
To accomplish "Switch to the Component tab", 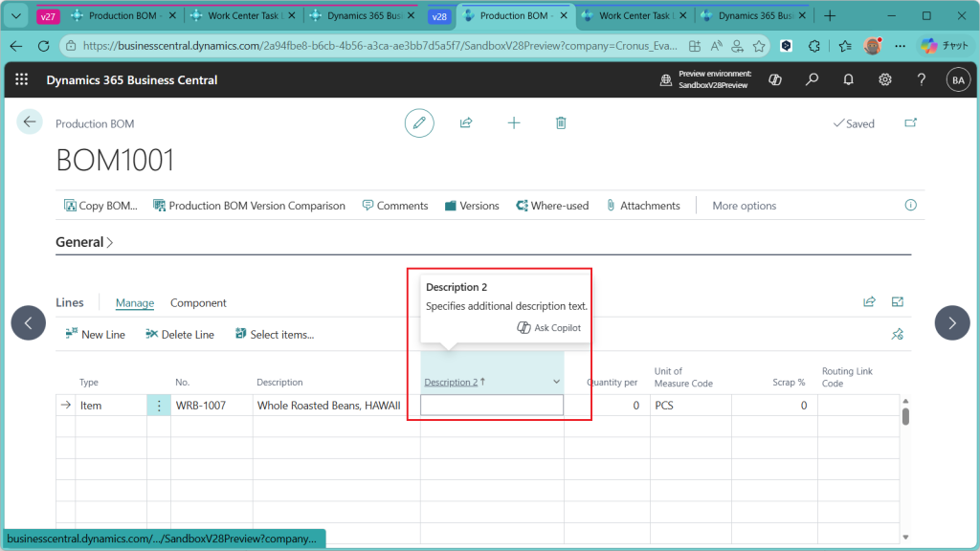I will 198,303.
